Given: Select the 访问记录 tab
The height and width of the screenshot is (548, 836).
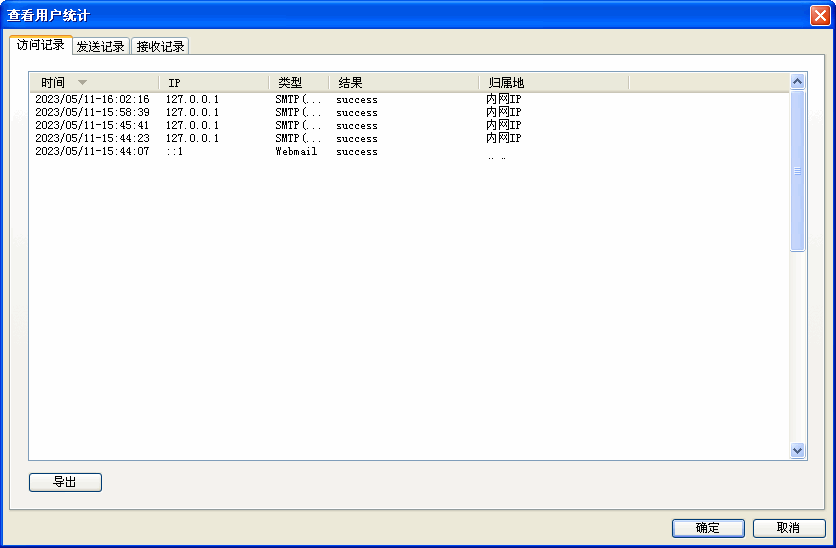Looking at the screenshot, I should point(41,45).
